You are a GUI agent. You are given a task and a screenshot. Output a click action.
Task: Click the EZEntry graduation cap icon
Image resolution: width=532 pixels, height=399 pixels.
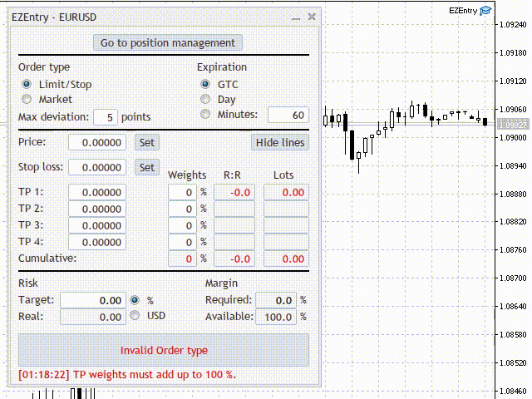[x=485, y=11]
